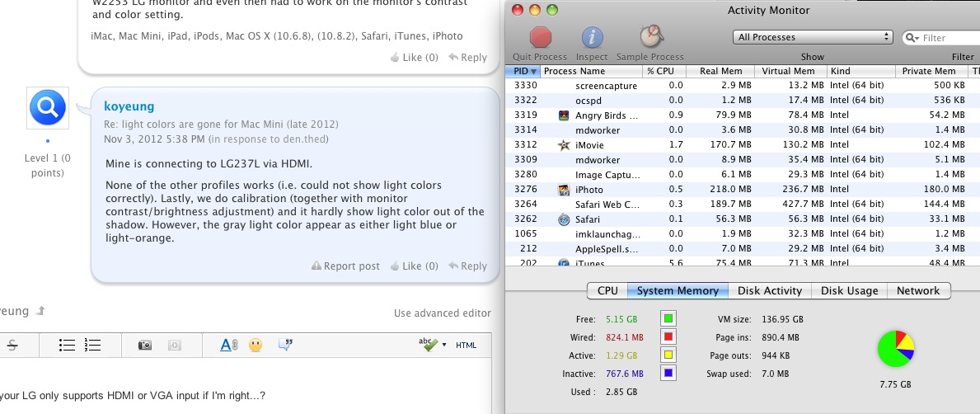Open the emoticon smiley picker
This screenshot has height=414, width=980.
(256, 346)
